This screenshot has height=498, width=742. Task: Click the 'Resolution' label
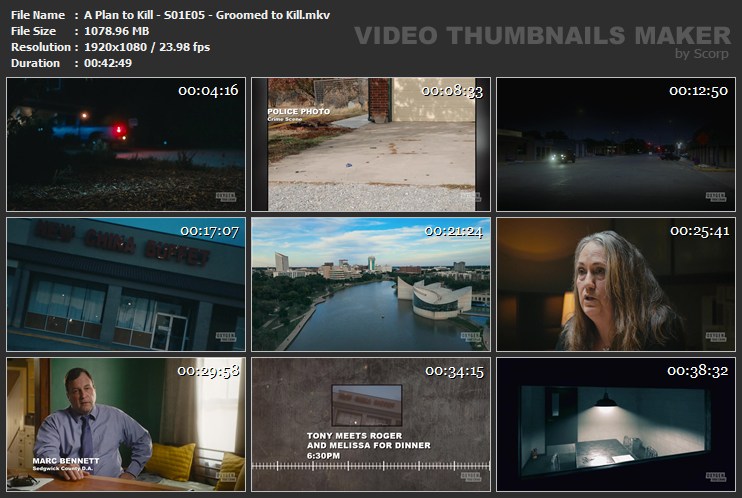pos(41,47)
